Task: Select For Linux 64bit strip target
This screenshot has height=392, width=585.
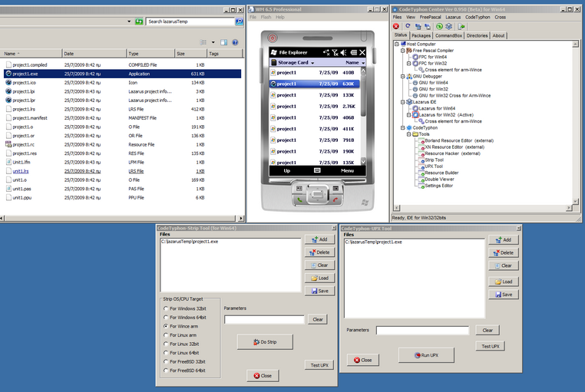Action: pos(166,353)
